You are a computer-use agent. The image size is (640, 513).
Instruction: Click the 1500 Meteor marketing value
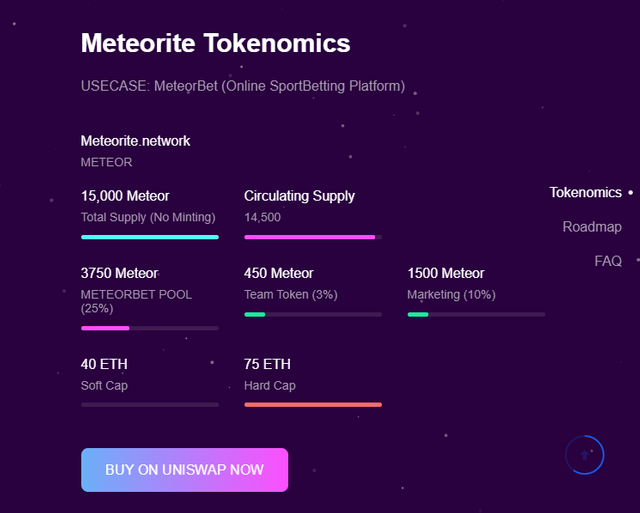[446, 273]
